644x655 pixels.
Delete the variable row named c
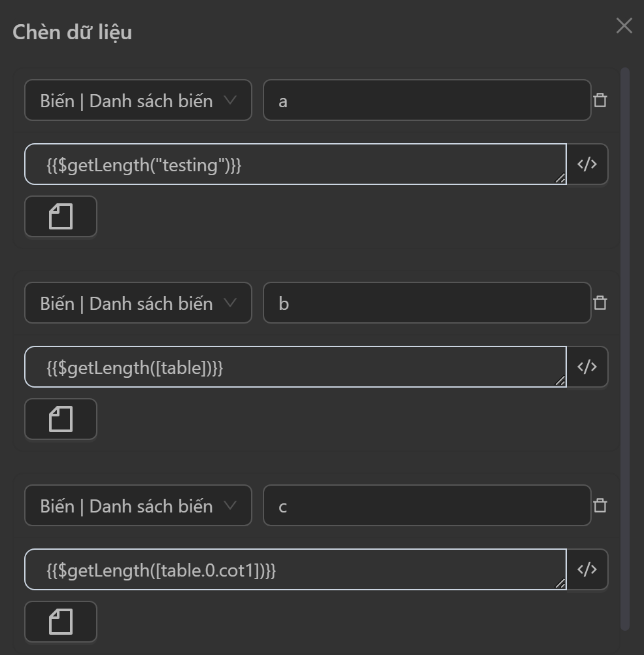pyautogui.click(x=600, y=505)
